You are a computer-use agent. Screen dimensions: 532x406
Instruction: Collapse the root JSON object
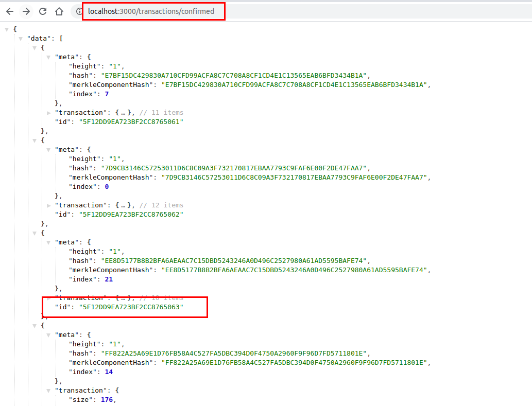coord(7,29)
